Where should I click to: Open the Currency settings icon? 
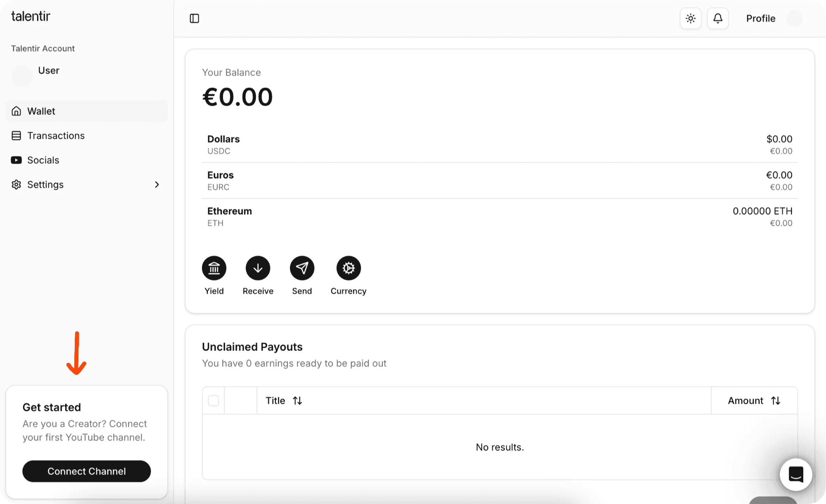click(x=349, y=268)
